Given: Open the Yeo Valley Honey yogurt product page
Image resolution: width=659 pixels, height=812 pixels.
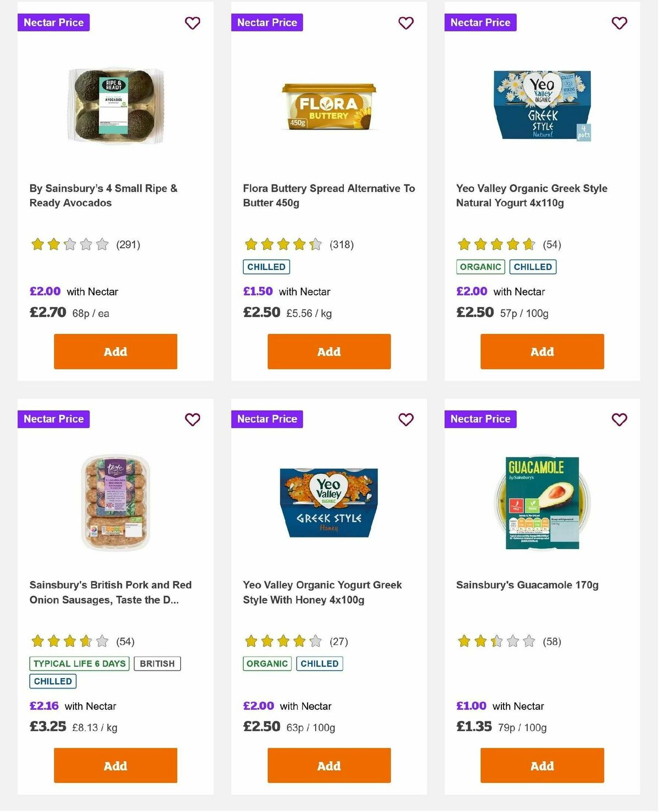Looking at the screenshot, I should (x=323, y=592).
